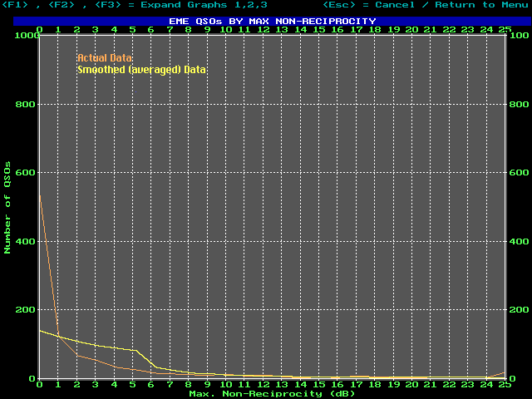Viewport: 532px width, 399px height.
Task: Click the right axis value 400
Action: click(x=519, y=242)
